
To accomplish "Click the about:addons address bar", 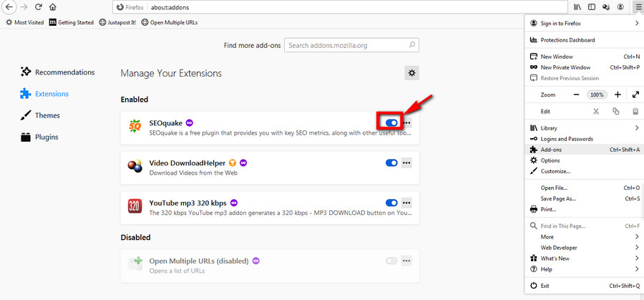I will click(340, 7).
